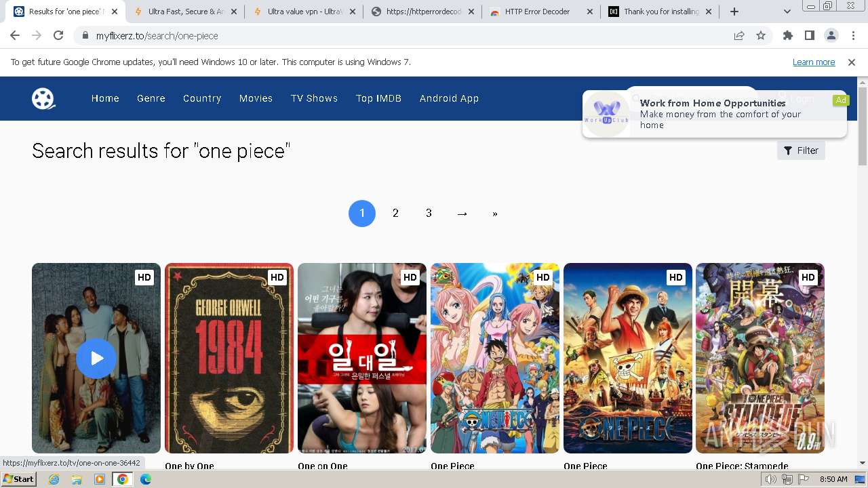
Task: Open the Genre menu
Action: click(151, 98)
